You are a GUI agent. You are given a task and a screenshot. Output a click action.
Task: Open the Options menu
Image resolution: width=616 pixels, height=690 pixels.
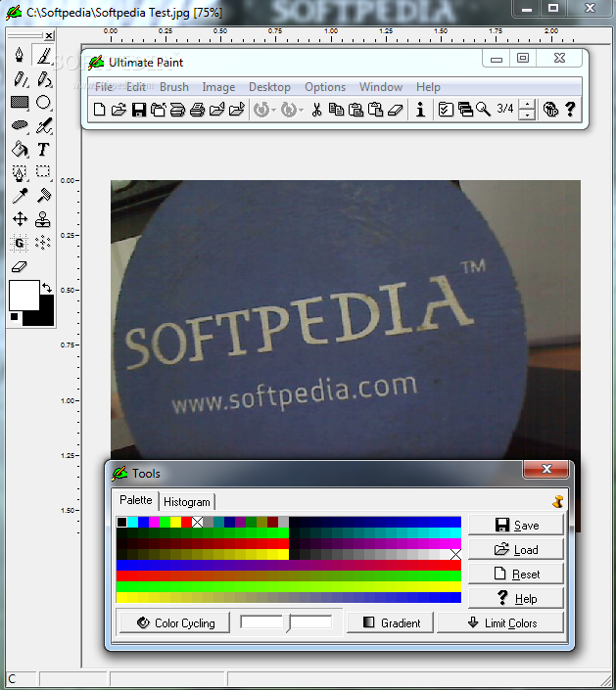pyautogui.click(x=325, y=87)
